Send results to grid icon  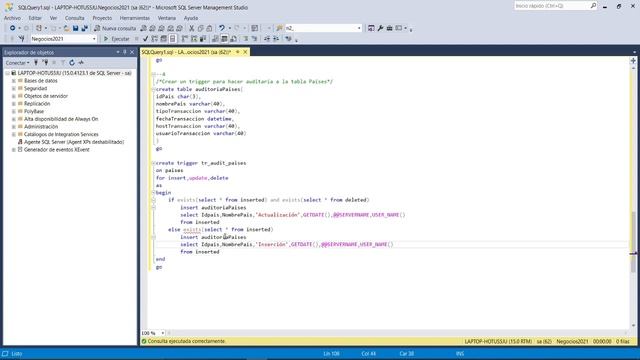pyautogui.click(x=224, y=39)
